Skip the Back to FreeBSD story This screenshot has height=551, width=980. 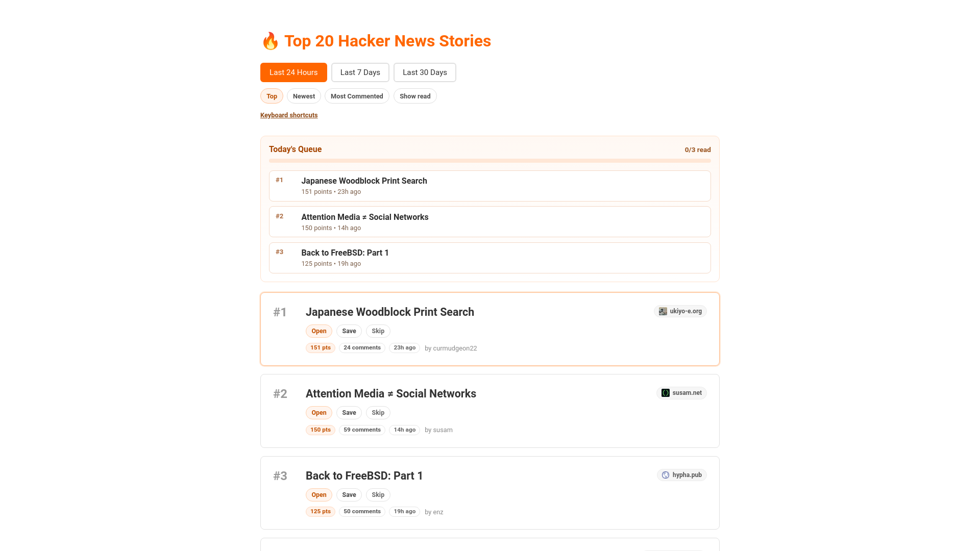point(378,495)
